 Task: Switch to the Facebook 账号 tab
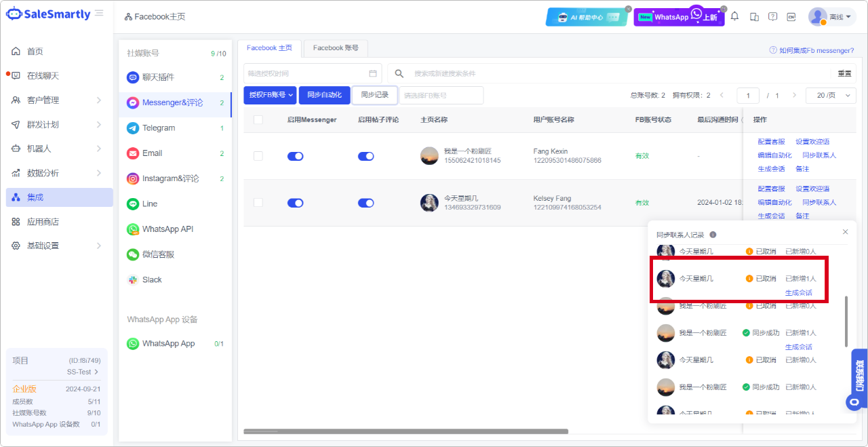pyautogui.click(x=336, y=47)
